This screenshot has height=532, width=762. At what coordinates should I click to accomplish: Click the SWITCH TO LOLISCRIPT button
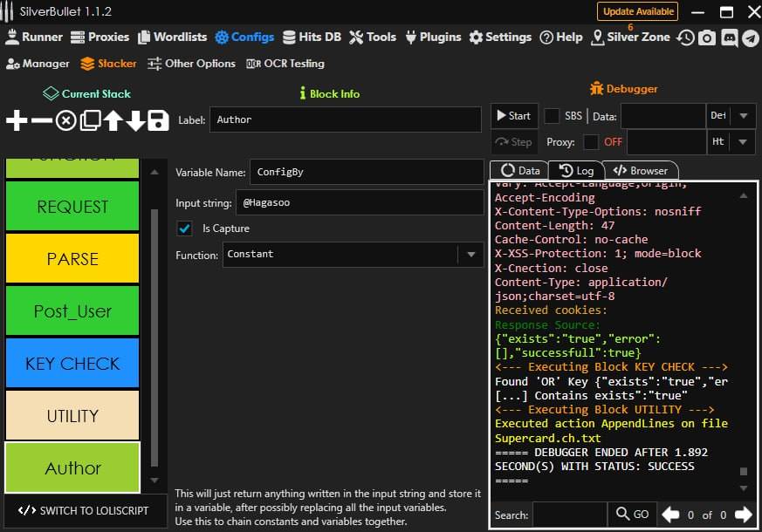click(x=83, y=510)
